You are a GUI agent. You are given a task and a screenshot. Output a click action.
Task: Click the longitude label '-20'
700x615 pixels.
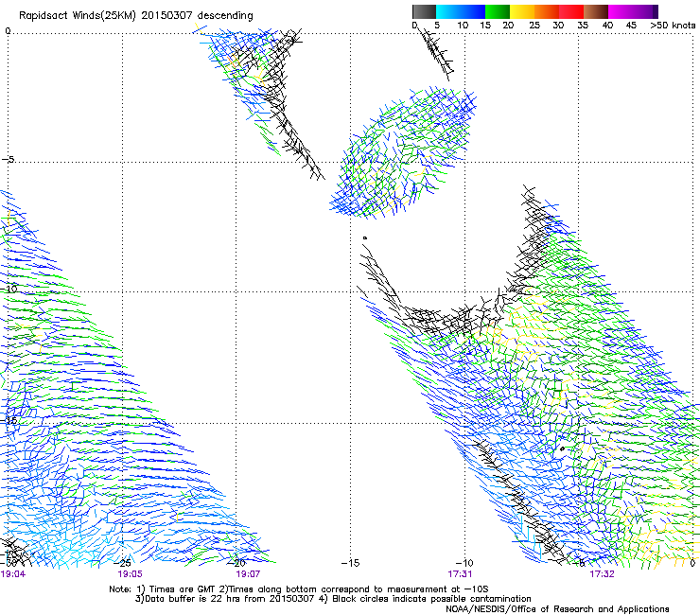pyautogui.click(x=237, y=563)
